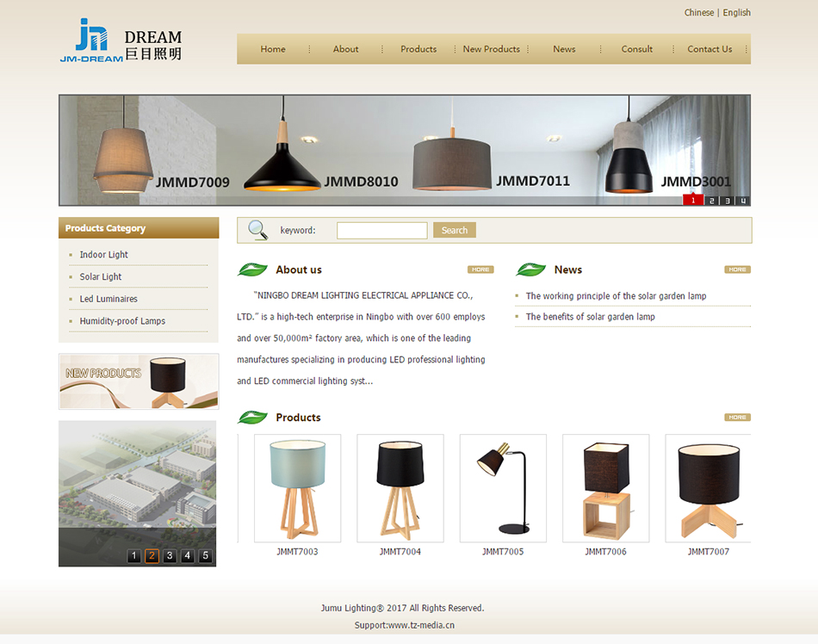The width and height of the screenshot is (818, 644).
Task: Focus the keyword input field
Action: tap(381, 231)
